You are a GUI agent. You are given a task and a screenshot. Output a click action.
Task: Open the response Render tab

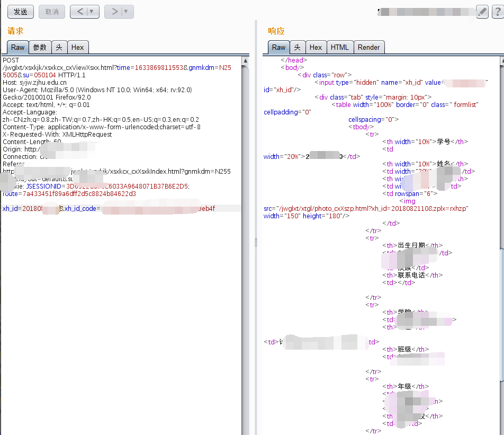[368, 47]
